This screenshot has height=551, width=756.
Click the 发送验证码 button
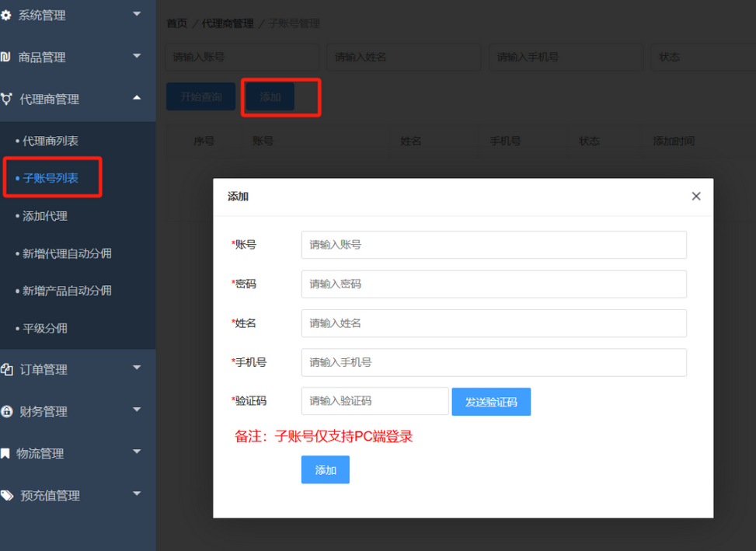(x=491, y=401)
